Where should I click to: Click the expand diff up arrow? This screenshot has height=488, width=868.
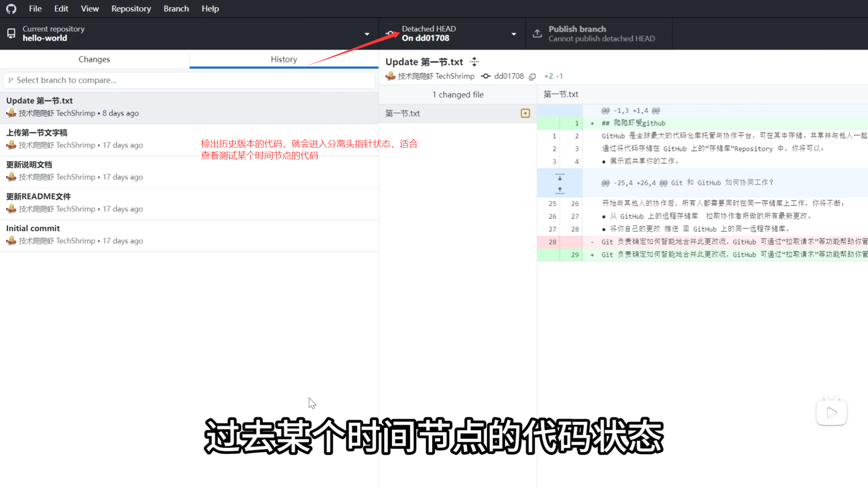pyautogui.click(x=560, y=190)
